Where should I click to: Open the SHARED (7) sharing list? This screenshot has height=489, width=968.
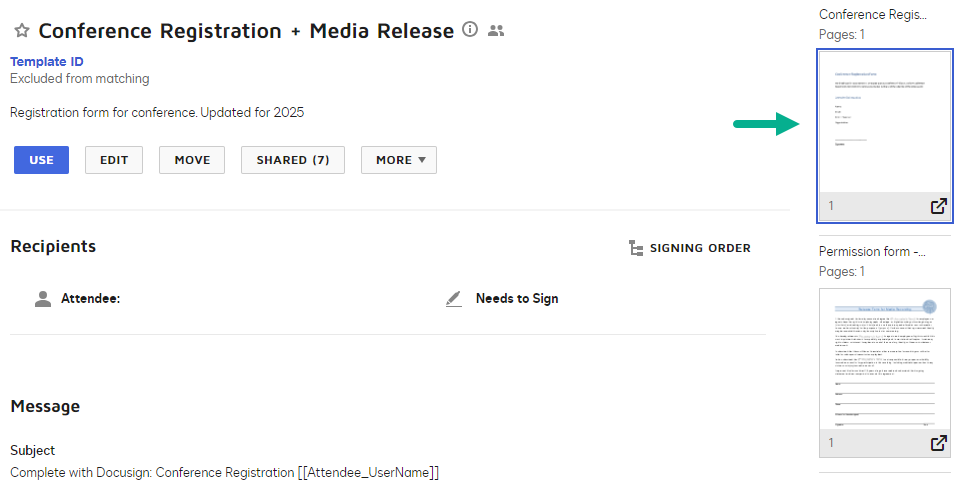coord(293,160)
